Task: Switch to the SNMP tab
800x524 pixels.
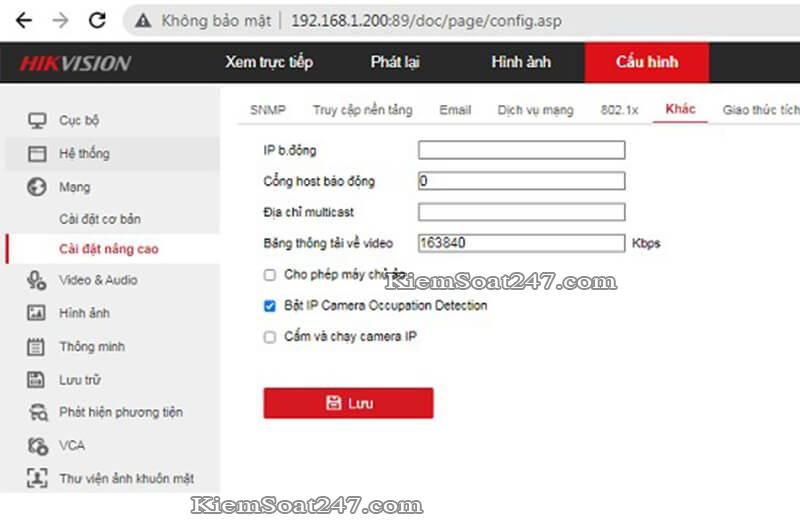Action: point(268,110)
